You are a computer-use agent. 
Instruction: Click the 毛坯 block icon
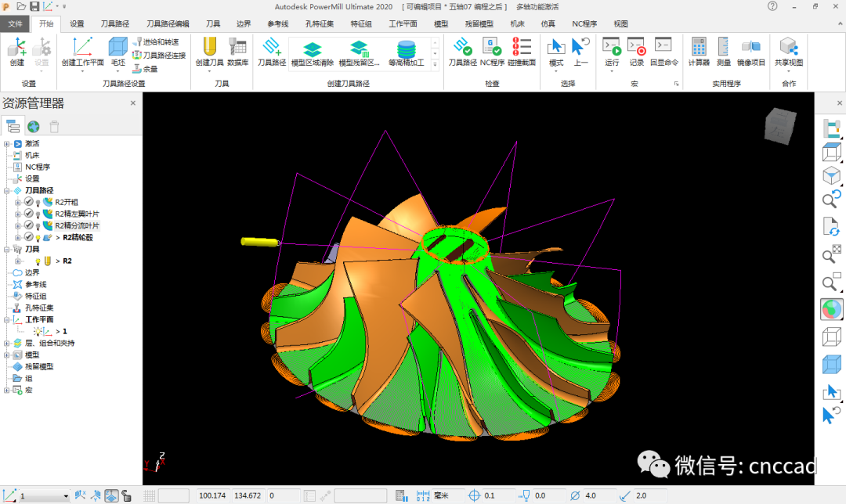pos(117,48)
